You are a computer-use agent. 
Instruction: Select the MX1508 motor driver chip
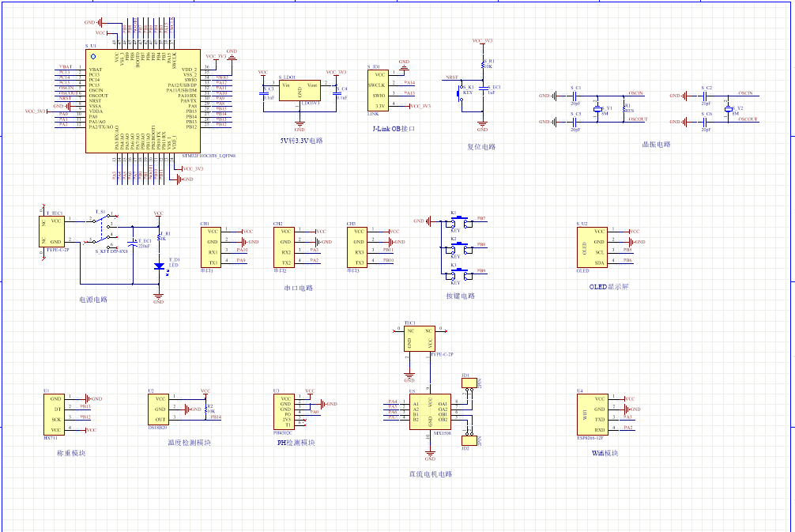(x=430, y=412)
